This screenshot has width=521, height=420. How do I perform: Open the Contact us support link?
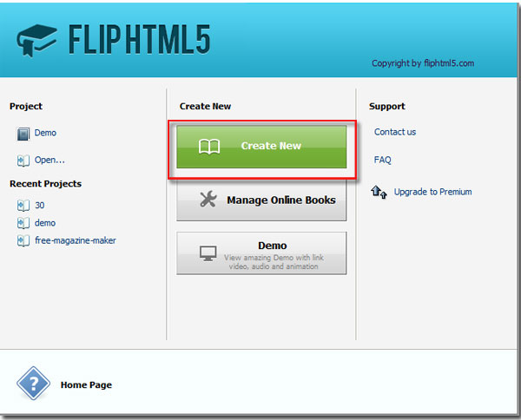395,132
